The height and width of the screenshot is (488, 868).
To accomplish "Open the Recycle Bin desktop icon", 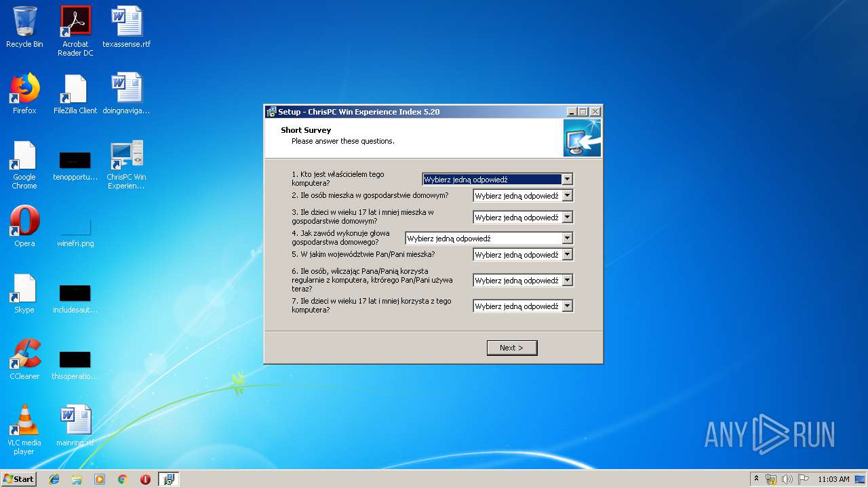I will pyautogui.click(x=24, y=27).
